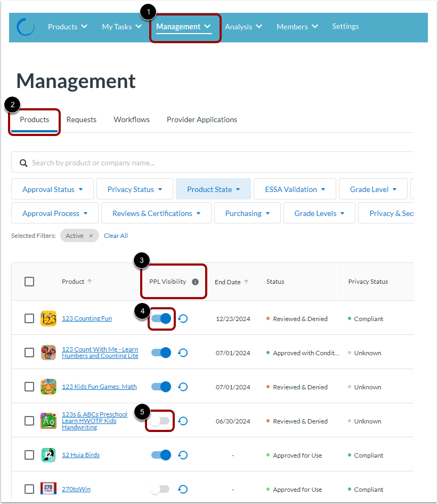Image resolution: width=438 pixels, height=504 pixels.
Task: Open the Reviews & Certifications dropdown
Action: (156, 213)
